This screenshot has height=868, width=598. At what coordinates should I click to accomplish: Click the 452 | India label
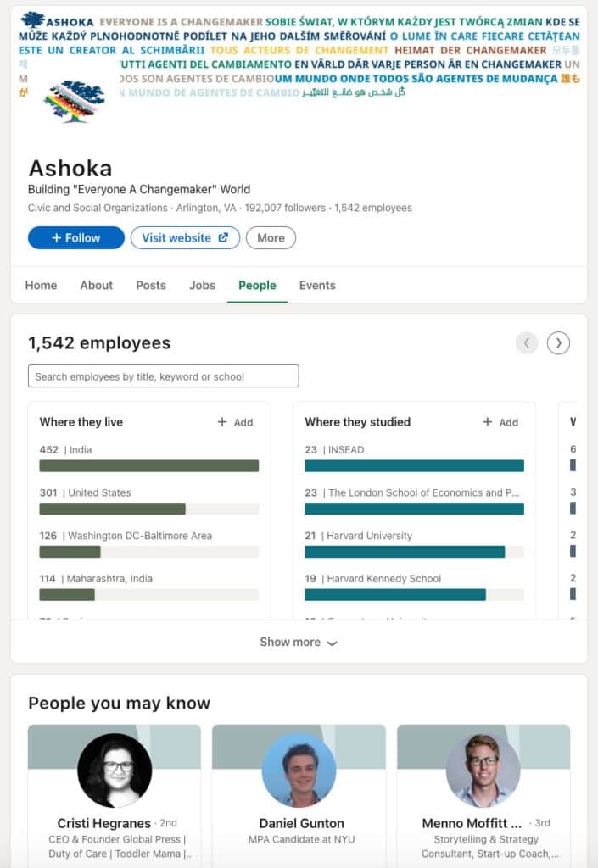click(65, 449)
